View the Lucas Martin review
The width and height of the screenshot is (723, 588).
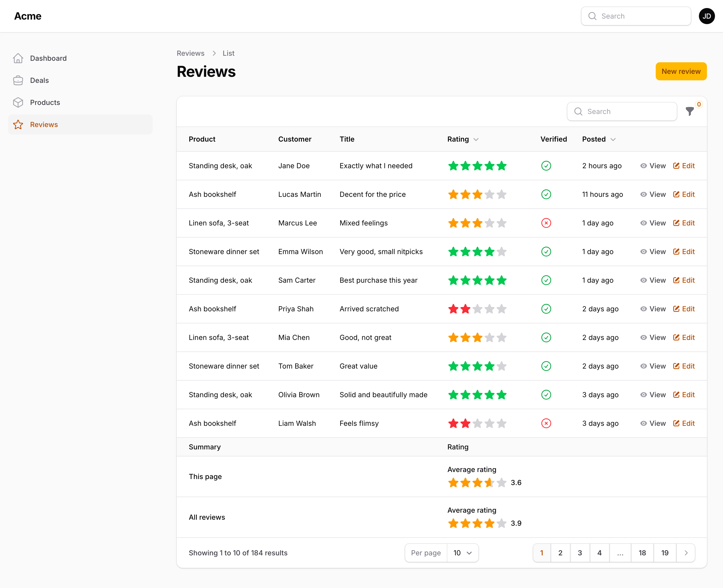[652, 194]
